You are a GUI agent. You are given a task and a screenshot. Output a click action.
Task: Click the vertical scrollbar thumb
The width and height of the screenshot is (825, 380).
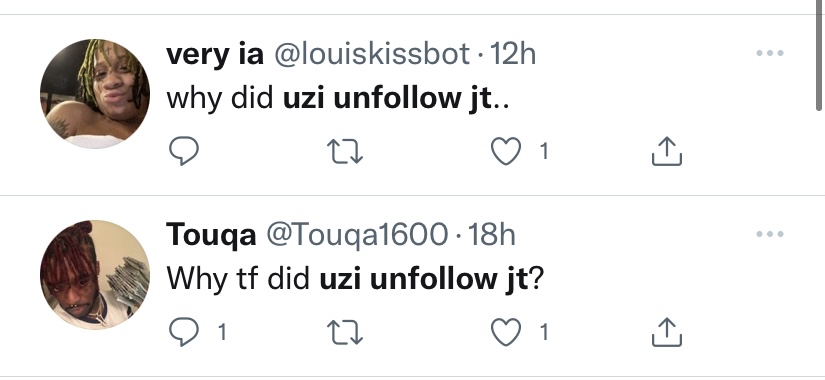coord(819,55)
